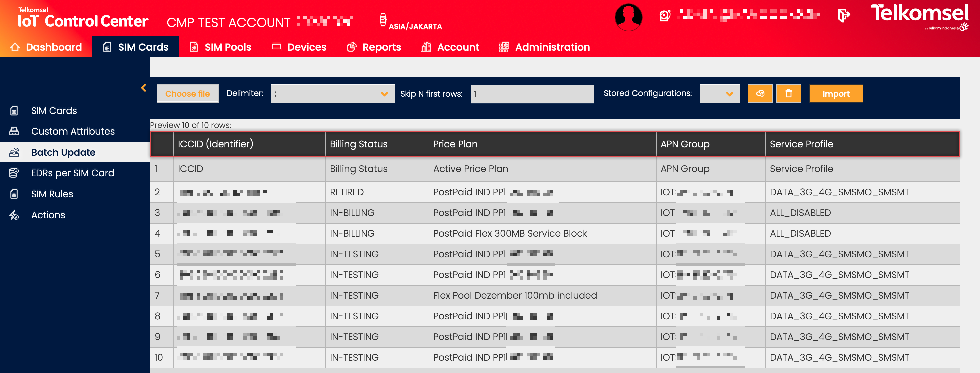This screenshot has width=980, height=373.
Task: Open Actions in the sidebar
Action: click(x=48, y=215)
